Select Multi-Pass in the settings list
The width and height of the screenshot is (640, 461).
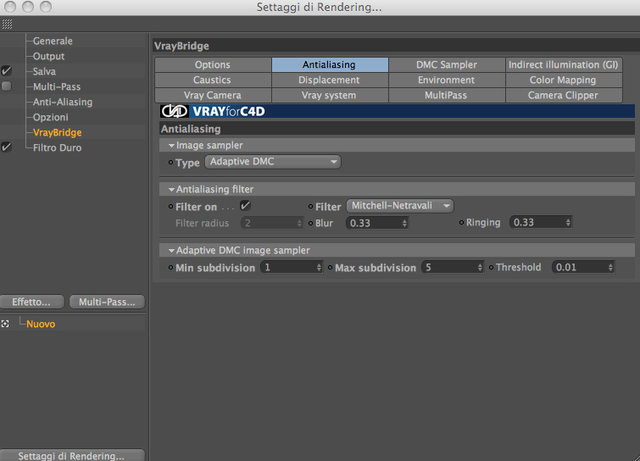pyautogui.click(x=57, y=87)
